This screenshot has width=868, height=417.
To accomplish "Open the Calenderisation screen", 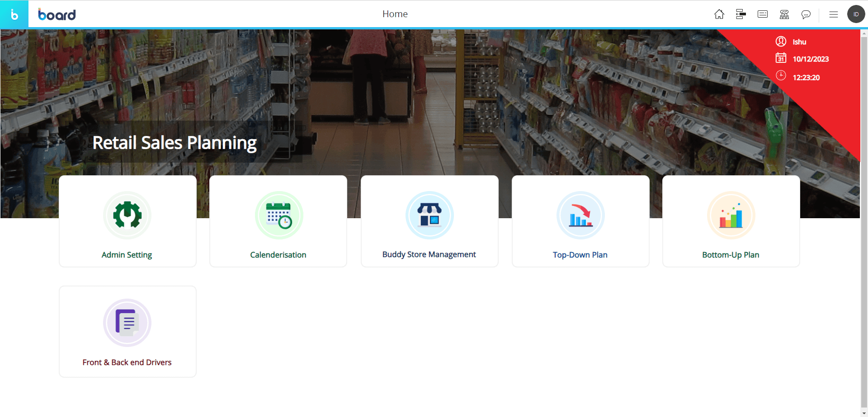I will pos(278,221).
